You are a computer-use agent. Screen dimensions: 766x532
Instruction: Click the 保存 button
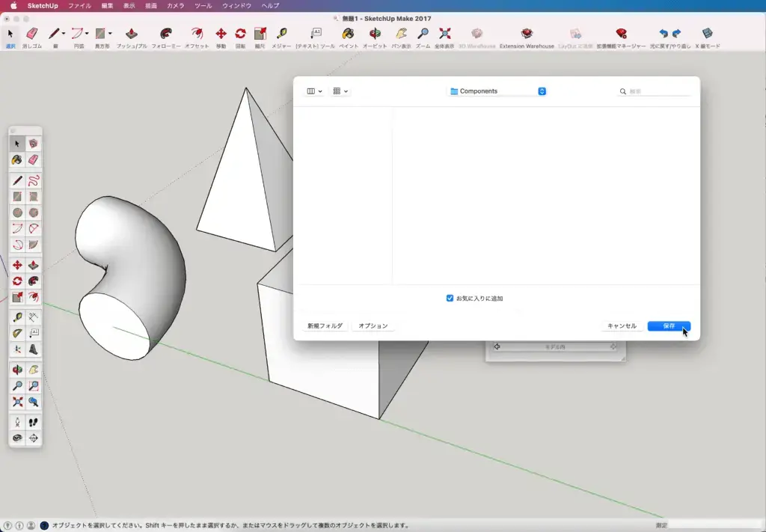tap(669, 325)
